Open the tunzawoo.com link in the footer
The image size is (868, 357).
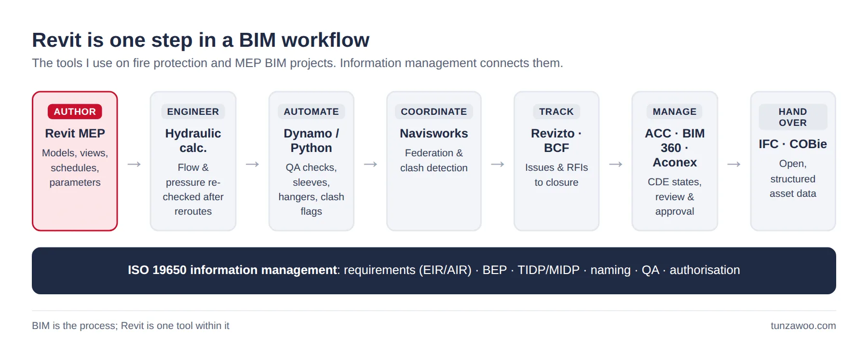pyautogui.click(x=803, y=326)
